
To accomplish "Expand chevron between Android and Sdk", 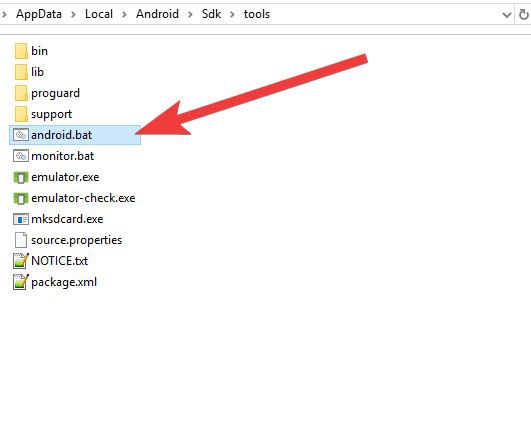I will tap(190, 14).
